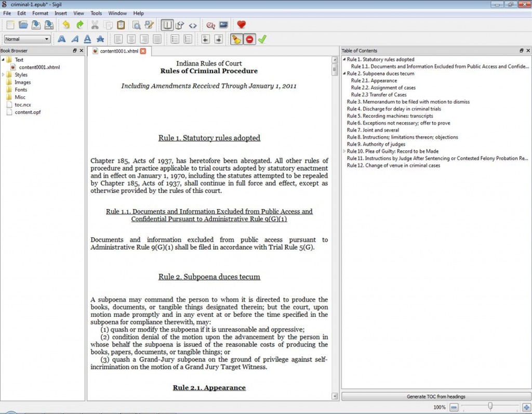
Task: Apply italic formatting
Action: (x=75, y=39)
